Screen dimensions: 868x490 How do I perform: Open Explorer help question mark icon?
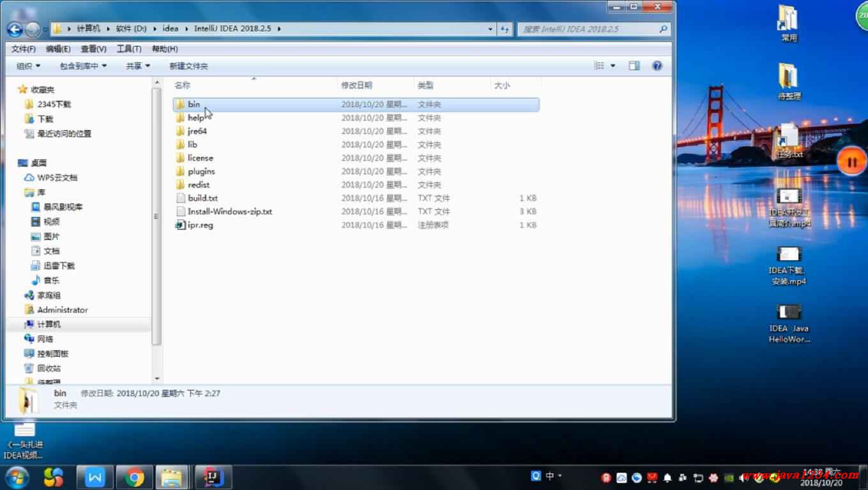(657, 66)
